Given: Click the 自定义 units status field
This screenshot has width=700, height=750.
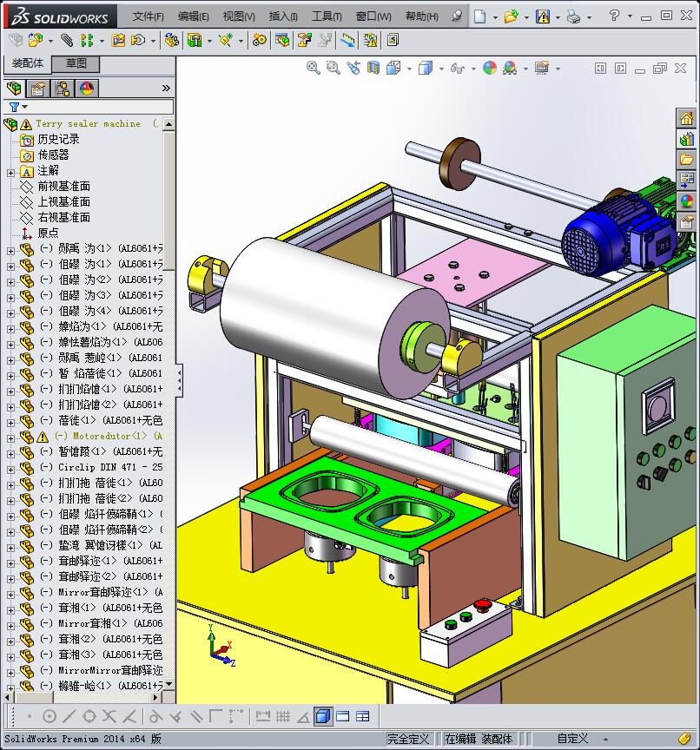Looking at the screenshot, I should [572, 739].
